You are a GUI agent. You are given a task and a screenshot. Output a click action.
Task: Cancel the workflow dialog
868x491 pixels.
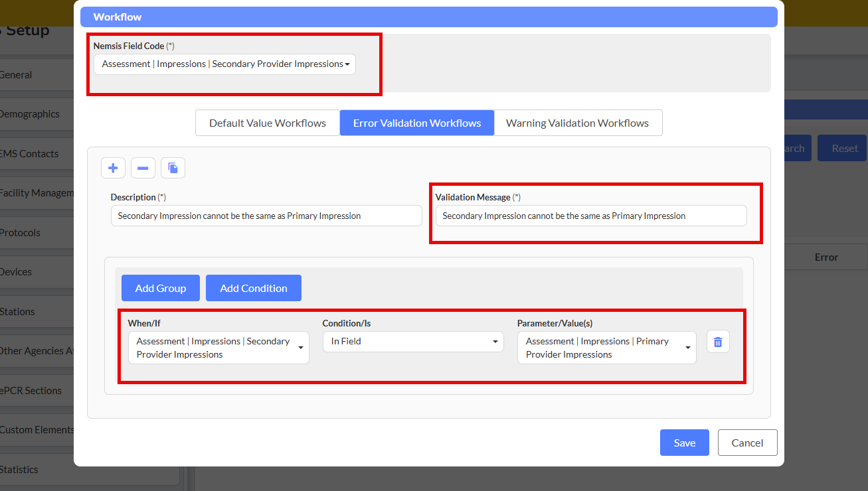tap(747, 443)
